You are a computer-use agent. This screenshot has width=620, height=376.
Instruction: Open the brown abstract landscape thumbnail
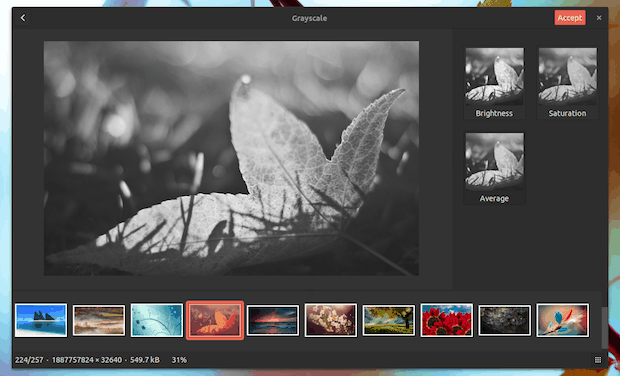pos(99,320)
